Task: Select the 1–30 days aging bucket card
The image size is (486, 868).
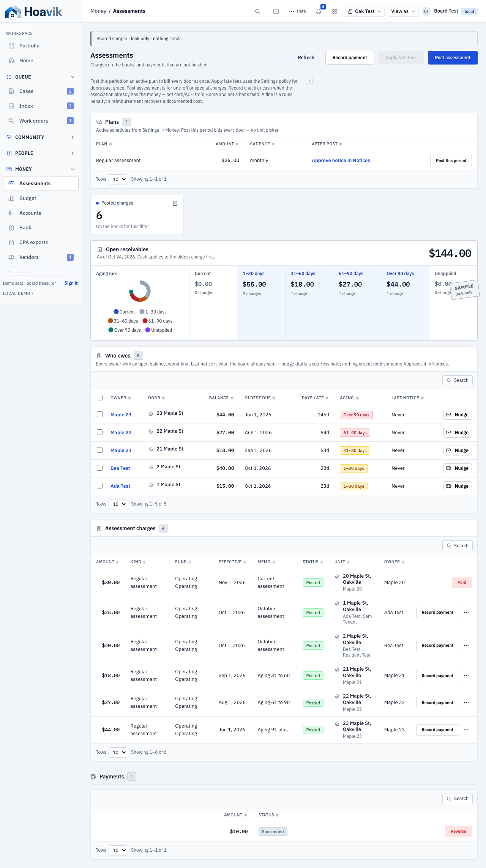Action: pyautogui.click(x=261, y=302)
